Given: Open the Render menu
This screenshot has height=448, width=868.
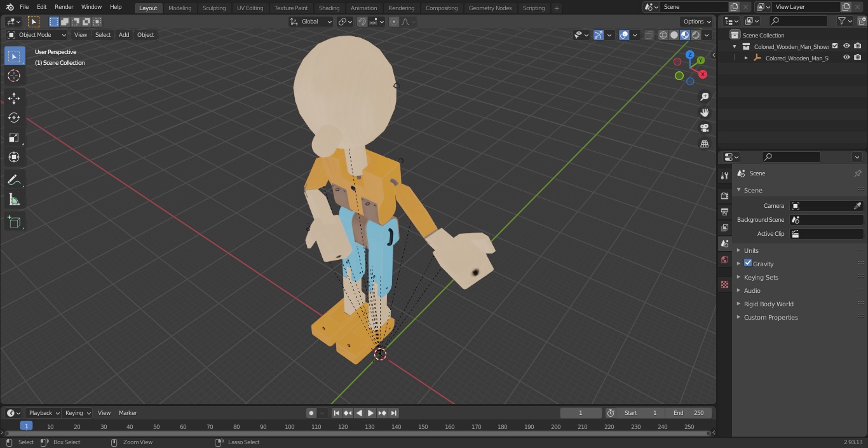Looking at the screenshot, I should [x=64, y=7].
